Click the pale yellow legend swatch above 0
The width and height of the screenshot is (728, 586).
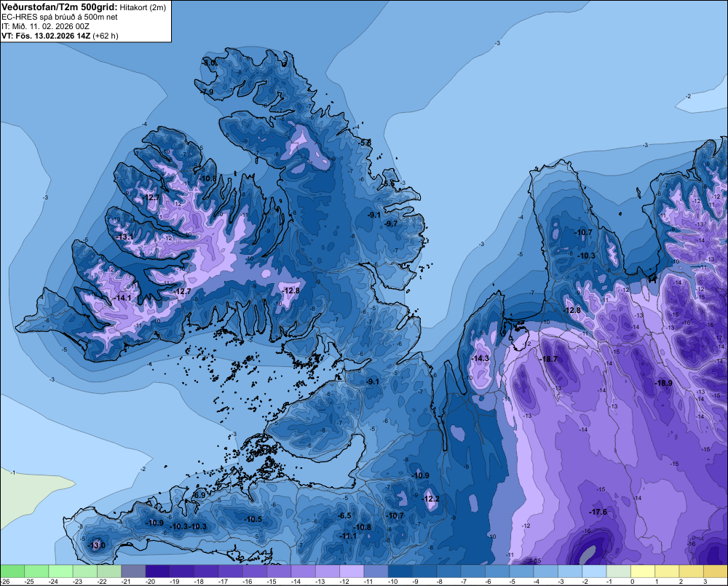(643, 571)
